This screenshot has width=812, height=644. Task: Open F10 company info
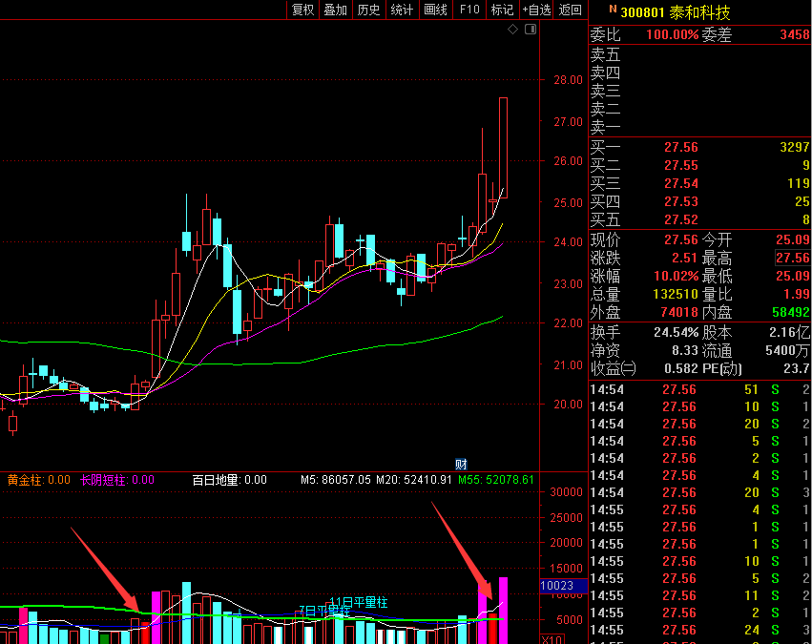click(x=469, y=10)
